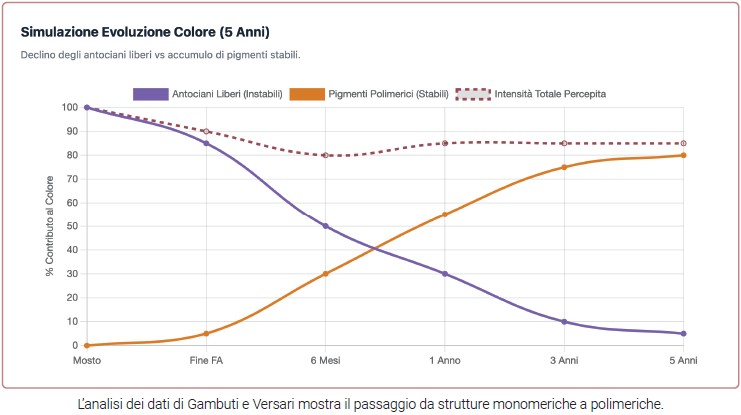
Task: Click the purple data point at 1 Anno
Action: tap(445, 274)
